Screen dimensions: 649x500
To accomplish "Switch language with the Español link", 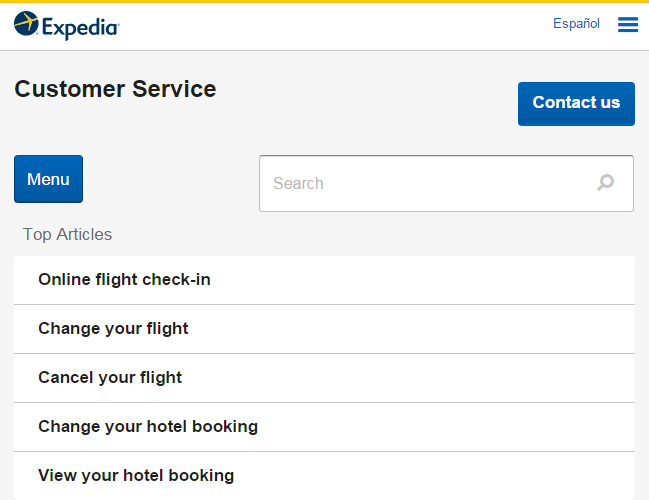I will 576,24.
